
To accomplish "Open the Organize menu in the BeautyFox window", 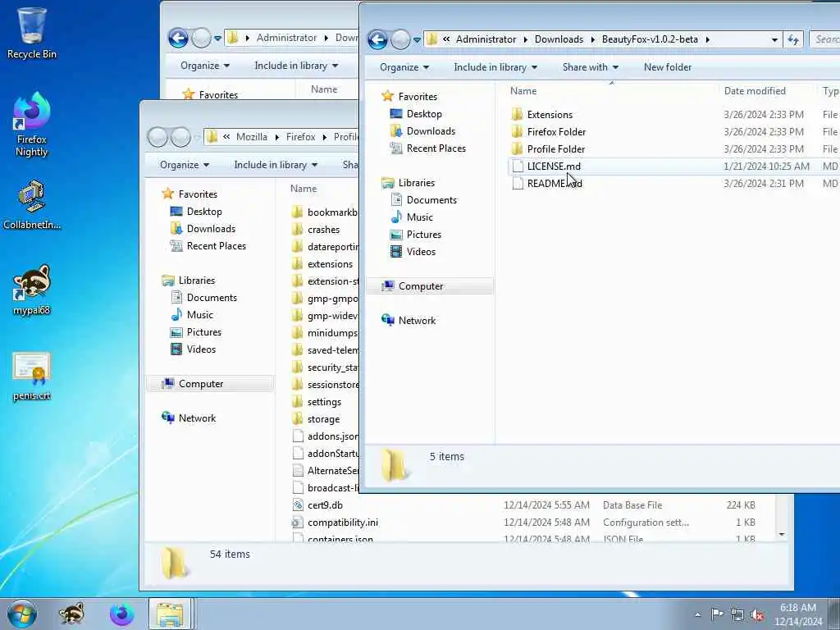I will tap(404, 67).
